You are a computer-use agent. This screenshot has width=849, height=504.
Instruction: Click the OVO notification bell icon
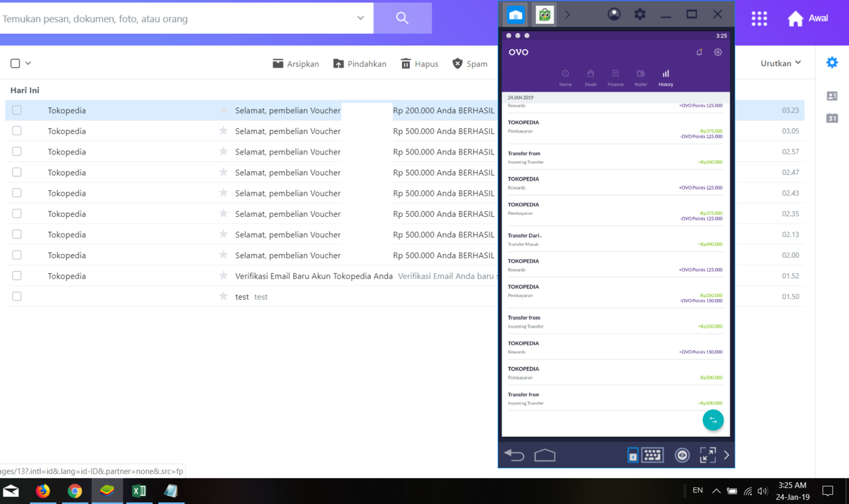[699, 52]
